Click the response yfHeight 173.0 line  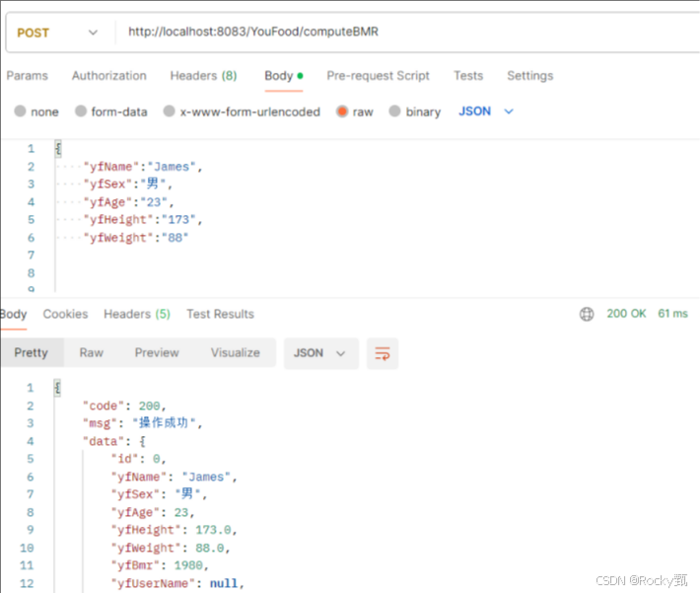tap(174, 530)
